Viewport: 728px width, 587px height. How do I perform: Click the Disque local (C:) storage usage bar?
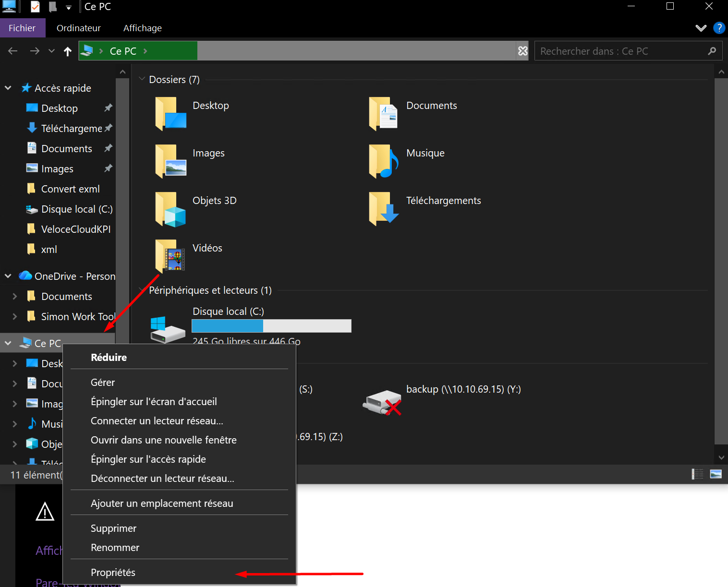[x=271, y=326]
